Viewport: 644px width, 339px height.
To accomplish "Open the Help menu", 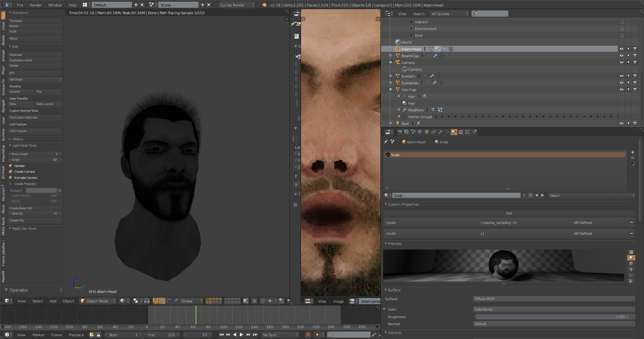I will click(73, 5).
